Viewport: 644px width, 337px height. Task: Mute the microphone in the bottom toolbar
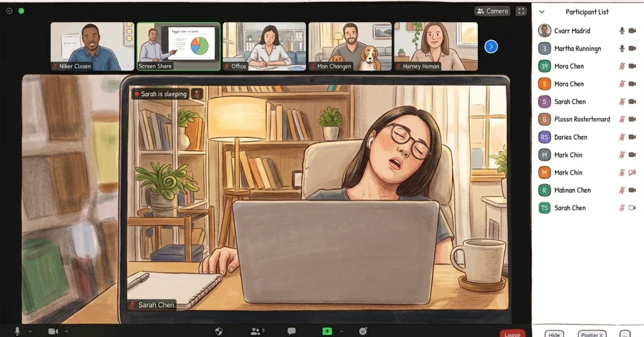(17, 331)
